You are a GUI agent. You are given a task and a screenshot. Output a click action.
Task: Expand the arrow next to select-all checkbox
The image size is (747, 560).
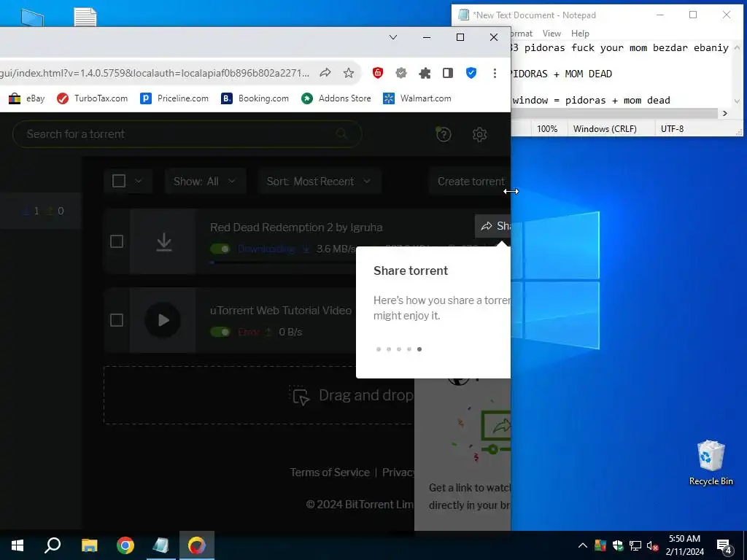[x=139, y=181]
